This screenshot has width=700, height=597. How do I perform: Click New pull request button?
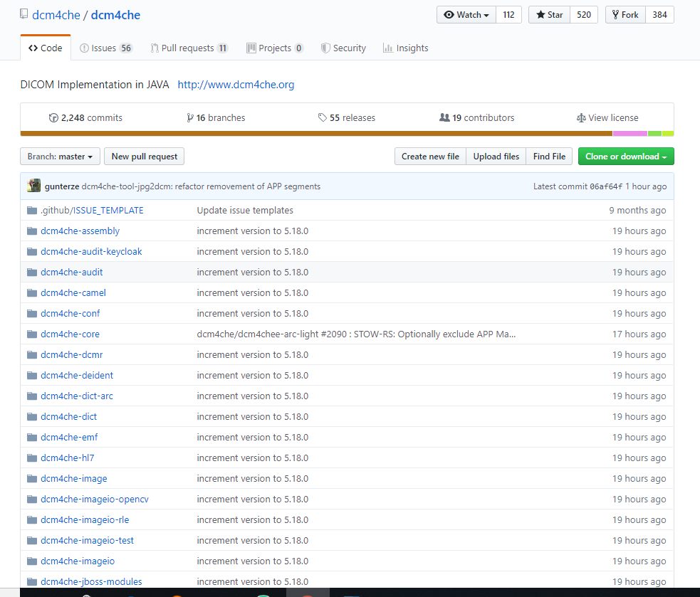[x=144, y=157]
